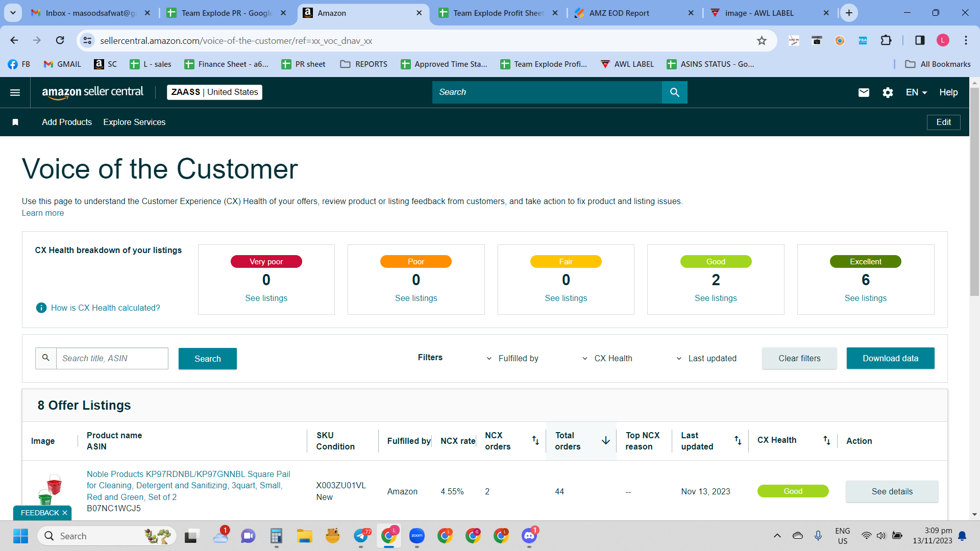Click the bookmark flag icon in navigation bar
Viewport: 980px width, 551px height.
click(x=15, y=122)
